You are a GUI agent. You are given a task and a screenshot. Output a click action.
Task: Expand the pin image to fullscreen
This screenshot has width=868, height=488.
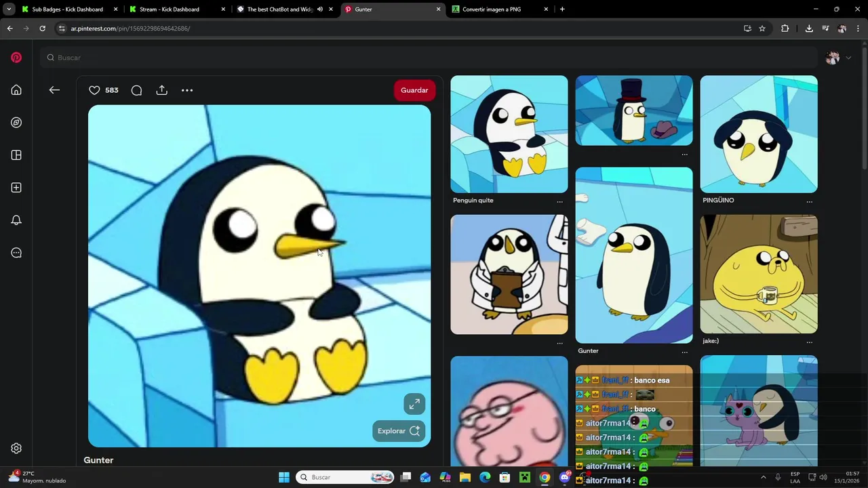pyautogui.click(x=414, y=404)
